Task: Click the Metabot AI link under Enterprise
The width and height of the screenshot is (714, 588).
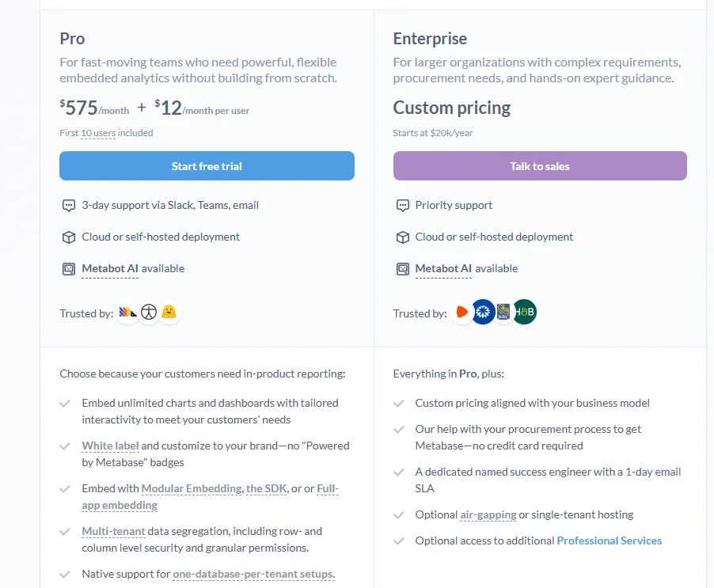Action: pyautogui.click(x=443, y=269)
